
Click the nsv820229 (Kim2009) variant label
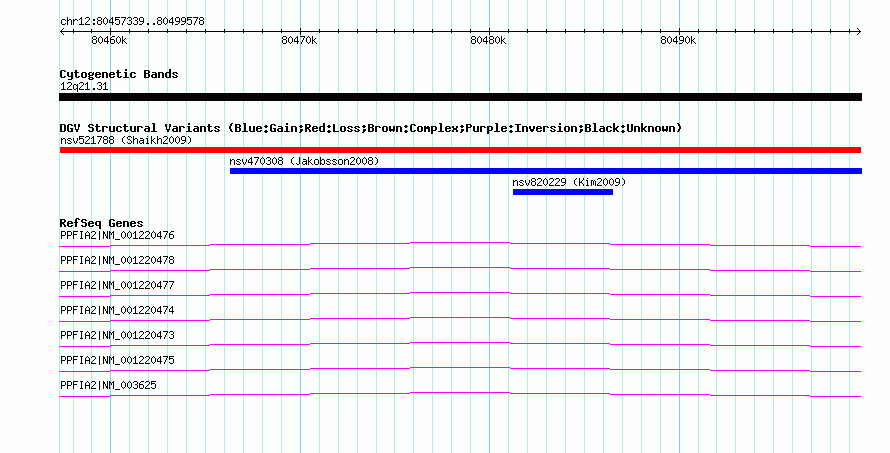click(x=569, y=182)
